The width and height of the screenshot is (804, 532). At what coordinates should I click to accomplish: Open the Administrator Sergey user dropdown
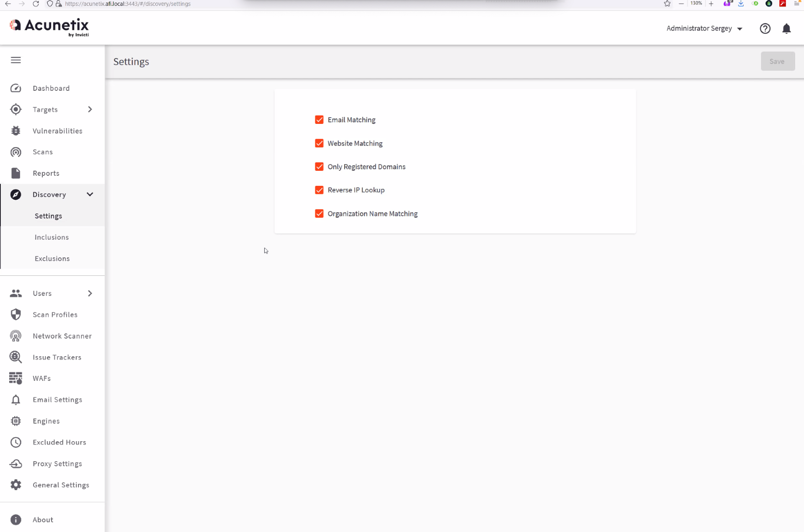coord(704,28)
